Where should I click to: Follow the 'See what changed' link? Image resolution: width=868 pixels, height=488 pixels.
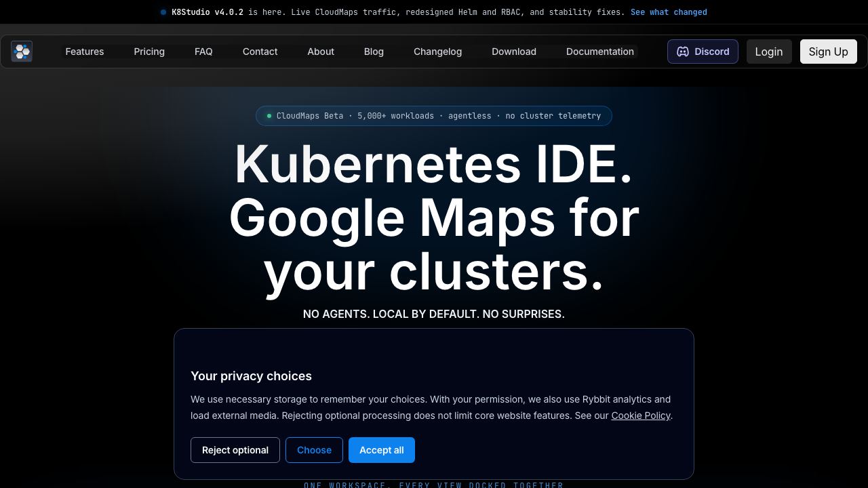pyautogui.click(x=669, y=12)
